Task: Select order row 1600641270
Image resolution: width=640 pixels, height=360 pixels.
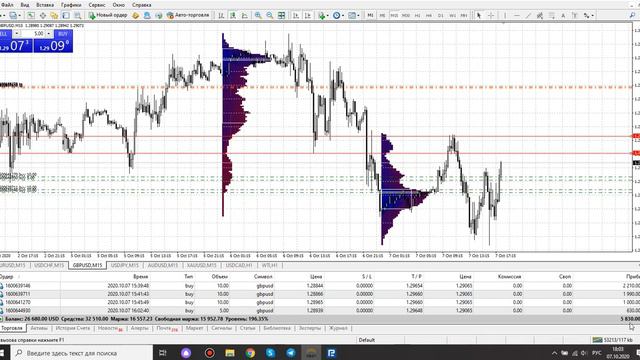Action: click(320, 302)
